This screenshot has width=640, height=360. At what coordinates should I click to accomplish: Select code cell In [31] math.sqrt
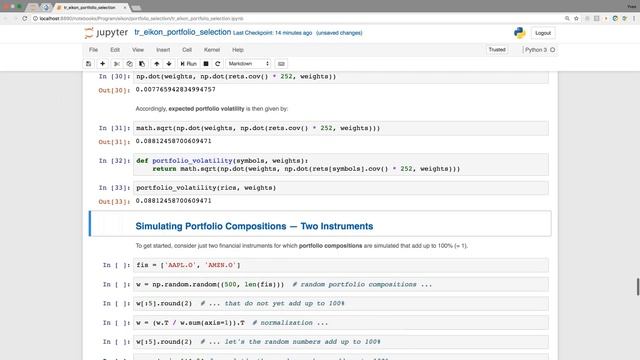pyautogui.click(x=341, y=128)
